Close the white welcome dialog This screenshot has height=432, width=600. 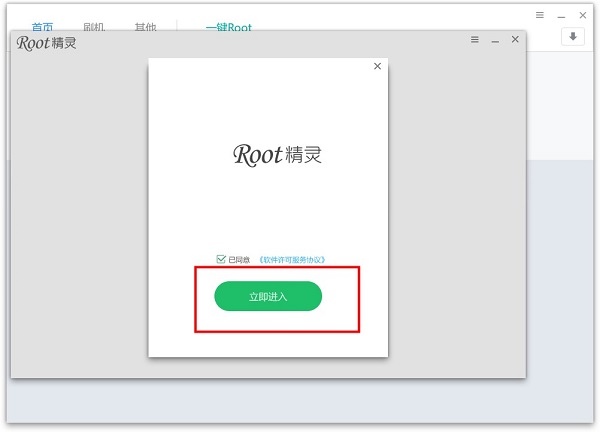click(377, 66)
